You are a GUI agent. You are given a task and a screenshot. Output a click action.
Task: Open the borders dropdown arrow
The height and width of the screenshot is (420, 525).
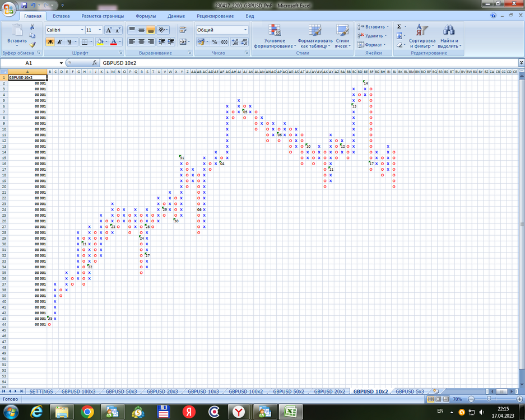pyautogui.click(x=91, y=42)
